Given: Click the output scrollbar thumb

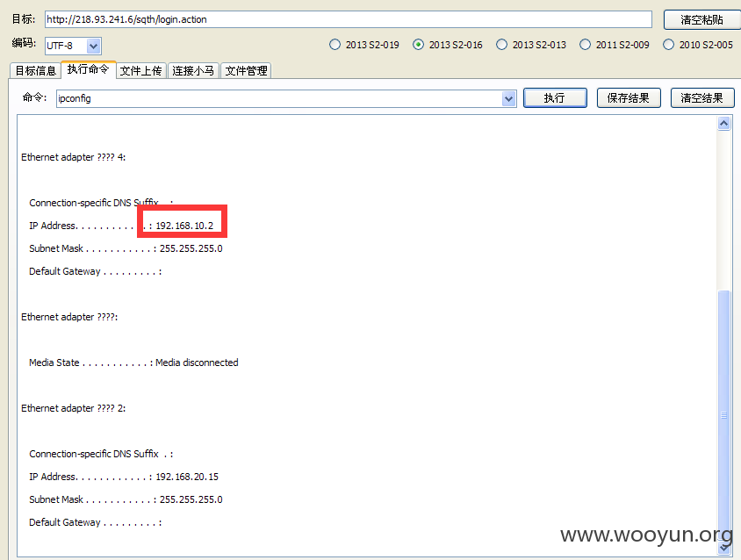Looking at the screenshot, I should click(724, 416).
